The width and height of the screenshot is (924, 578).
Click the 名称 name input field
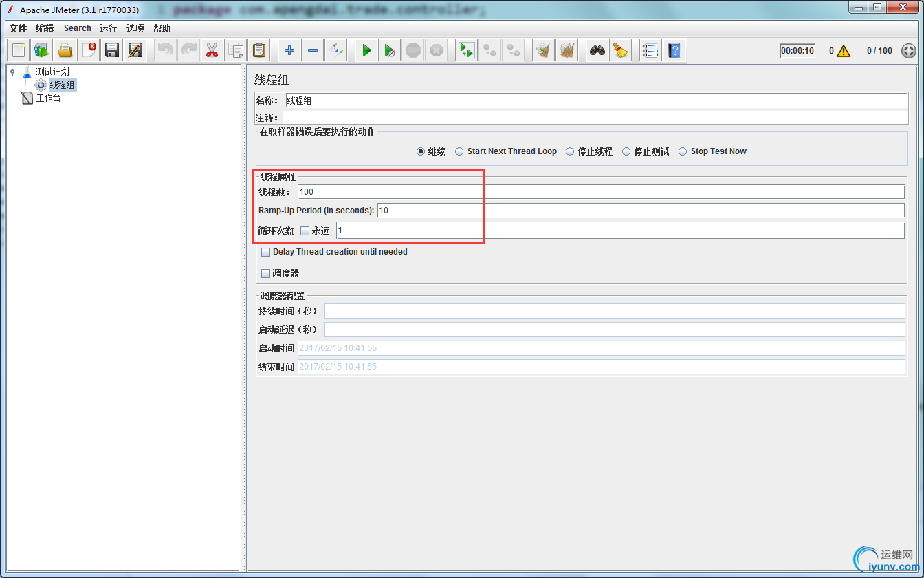click(x=596, y=100)
